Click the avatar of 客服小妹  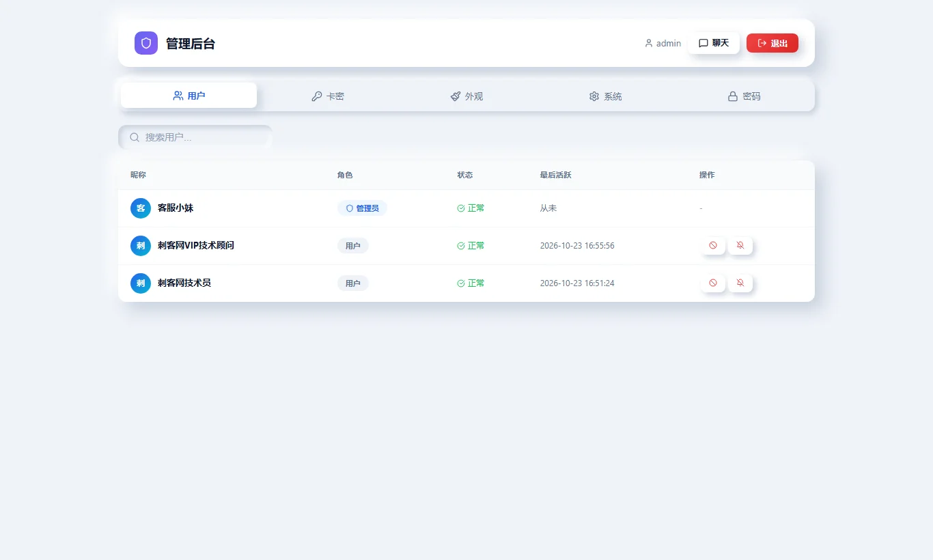[x=141, y=208]
